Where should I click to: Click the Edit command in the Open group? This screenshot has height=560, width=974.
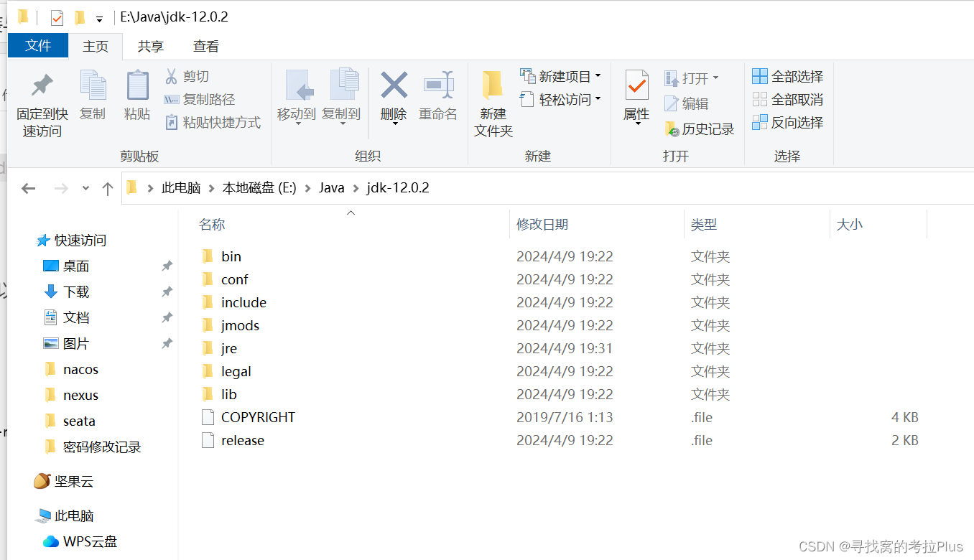tap(687, 103)
